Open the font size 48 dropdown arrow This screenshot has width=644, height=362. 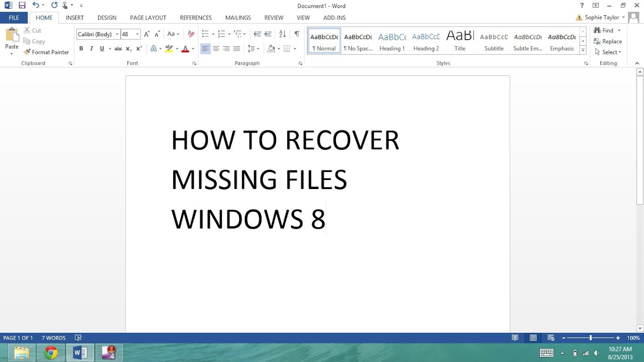137,34
